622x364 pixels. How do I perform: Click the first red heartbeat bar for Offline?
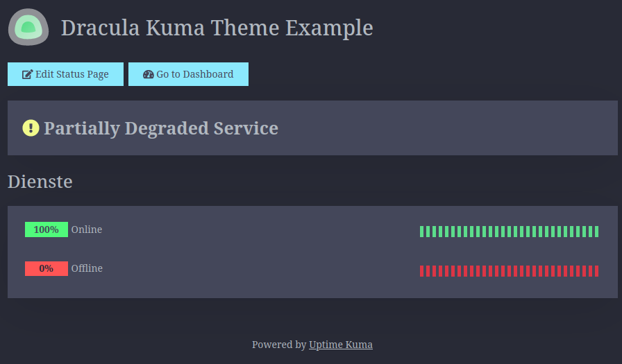[x=421, y=271]
